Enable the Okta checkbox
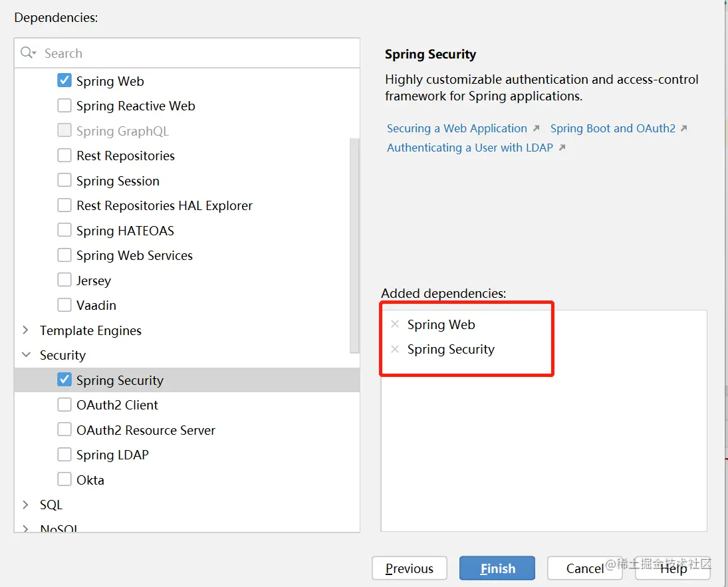 point(64,479)
